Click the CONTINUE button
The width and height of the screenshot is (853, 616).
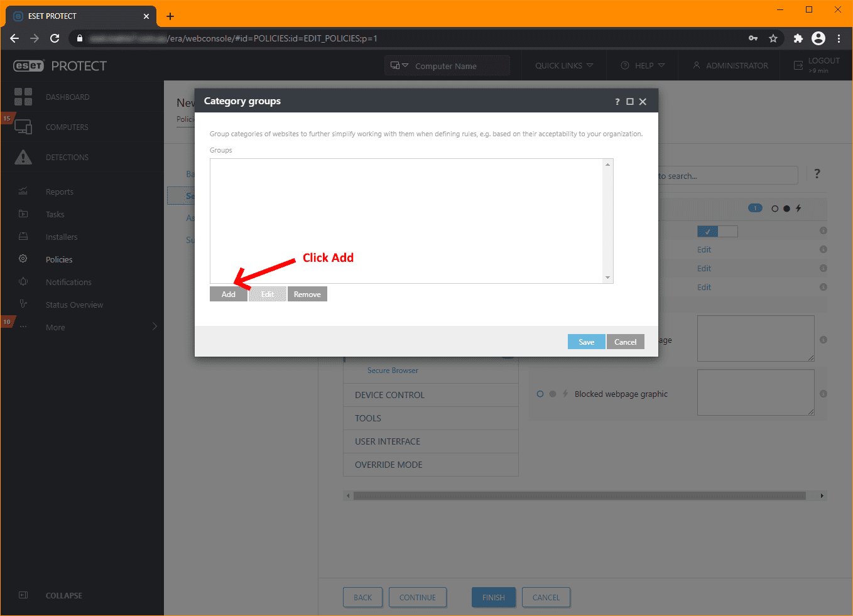pyautogui.click(x=418, y=597)
